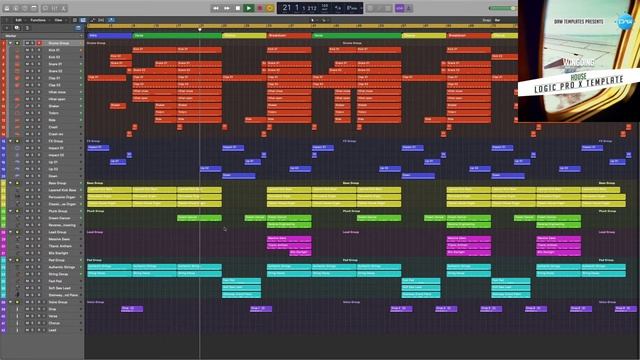The image size is (640, 360).
Task: Collapse the Pluck Group disclosure triangle
Action: point(10,211)
